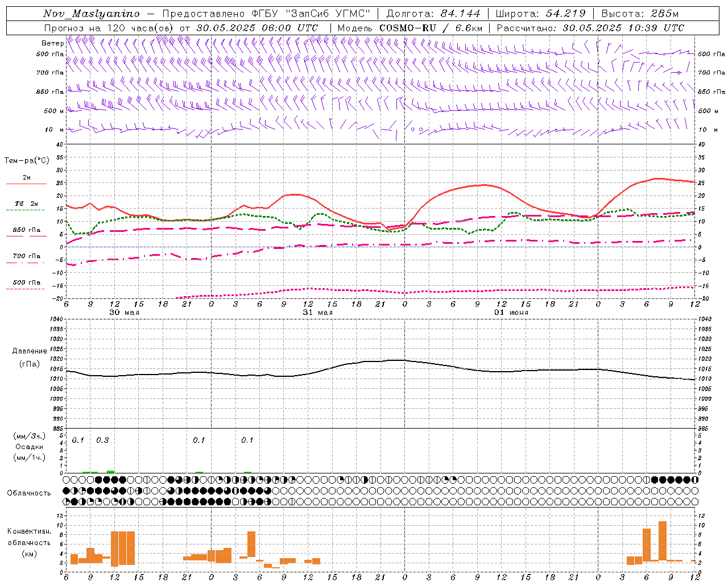
Task: Select the 30 мая date label
Action: click(124, 313)
